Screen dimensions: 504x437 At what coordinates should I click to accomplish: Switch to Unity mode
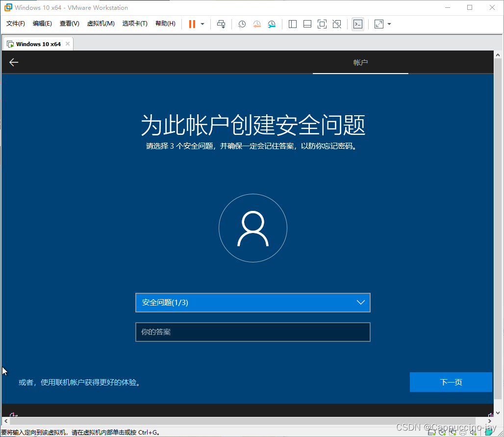point(336,24)
